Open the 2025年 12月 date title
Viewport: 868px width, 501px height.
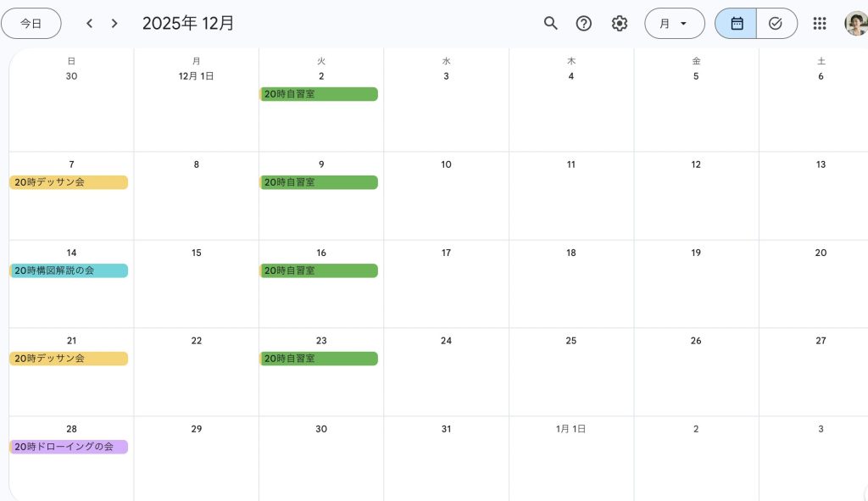pos(188,24)
